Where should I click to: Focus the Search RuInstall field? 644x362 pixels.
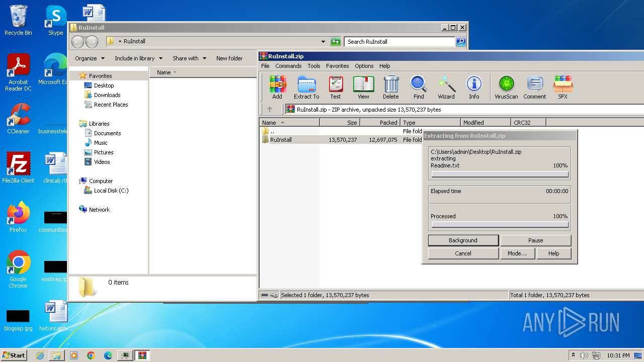point(400,42)
